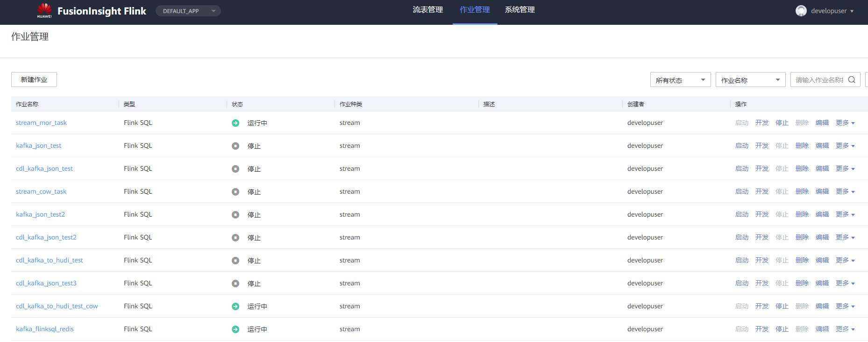
Task: Click stopped status icon for kafka_json_test2
Action: [x=235, y=215]
